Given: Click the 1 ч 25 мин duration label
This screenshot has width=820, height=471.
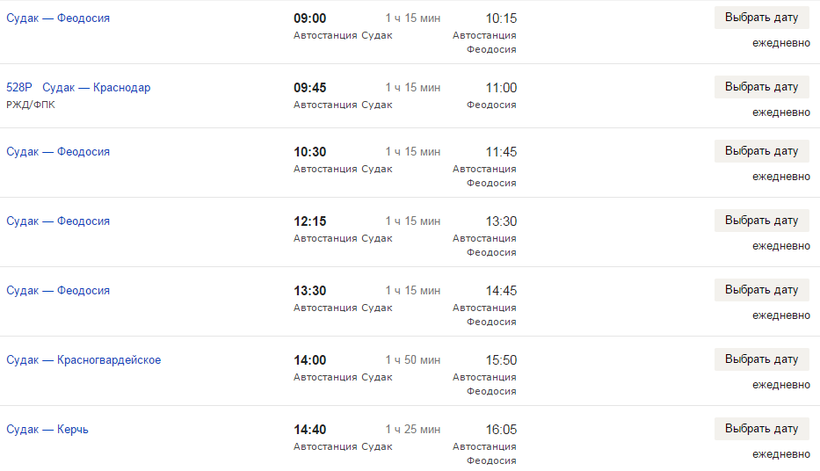Looking at the screenshot, I should 413,430.
